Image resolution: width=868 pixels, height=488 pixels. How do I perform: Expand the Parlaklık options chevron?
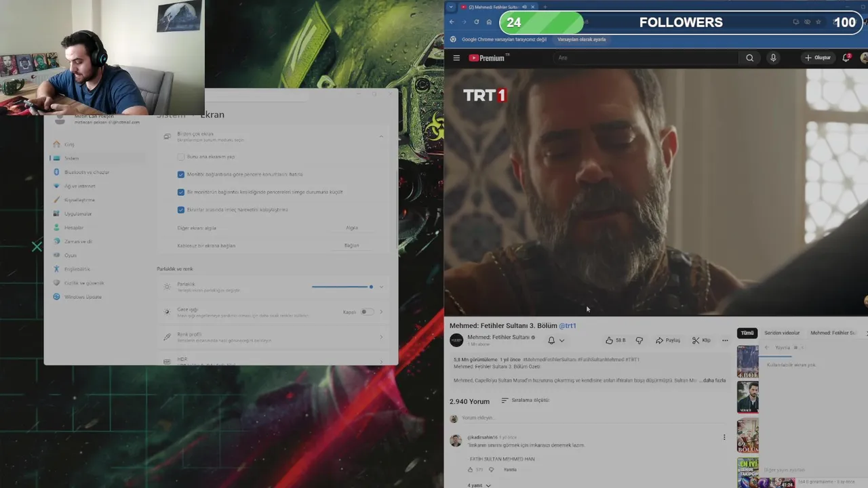pos(381,287)
